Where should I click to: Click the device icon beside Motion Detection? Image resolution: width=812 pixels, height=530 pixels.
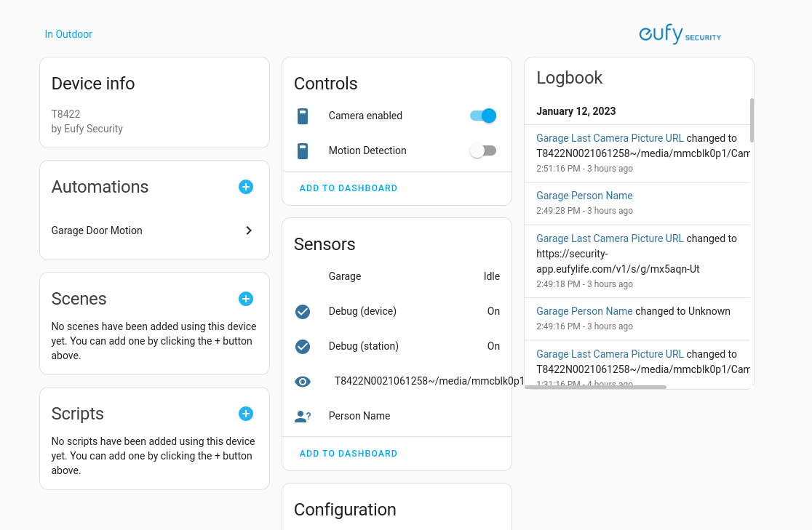click(x=303, y=150)
